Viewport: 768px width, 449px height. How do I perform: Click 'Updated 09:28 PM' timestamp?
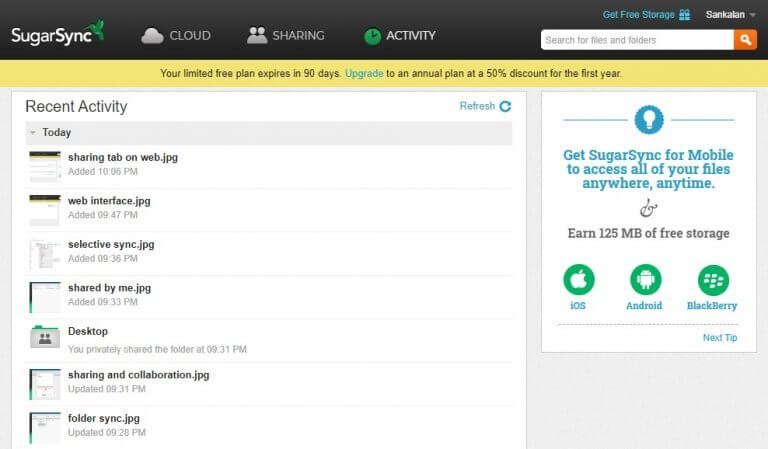[x=107, y=433]
